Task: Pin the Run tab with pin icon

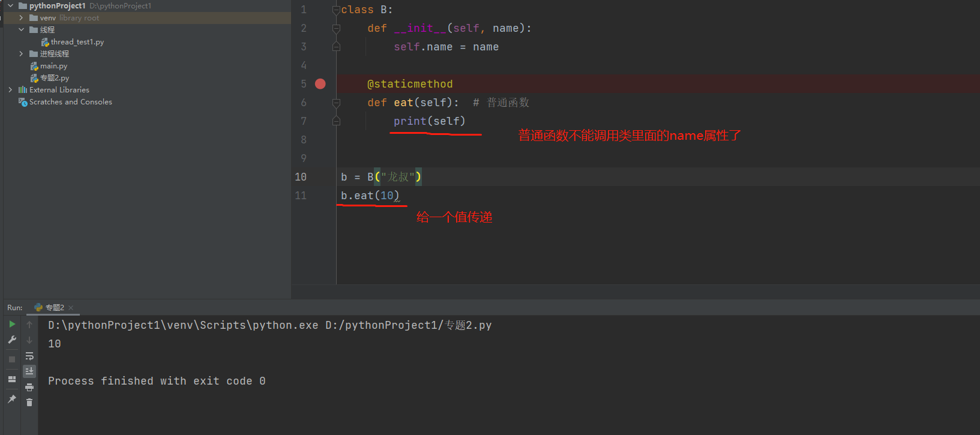Action: (x=12, y=399)
